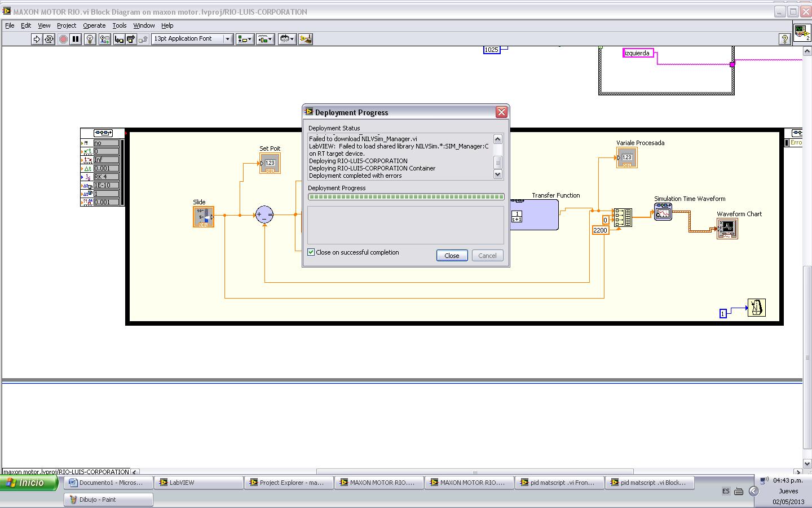This screenshot has width=812, height=508.
Task: Click numeric constant 1 near metronome
Action: [x=723, y=313]
